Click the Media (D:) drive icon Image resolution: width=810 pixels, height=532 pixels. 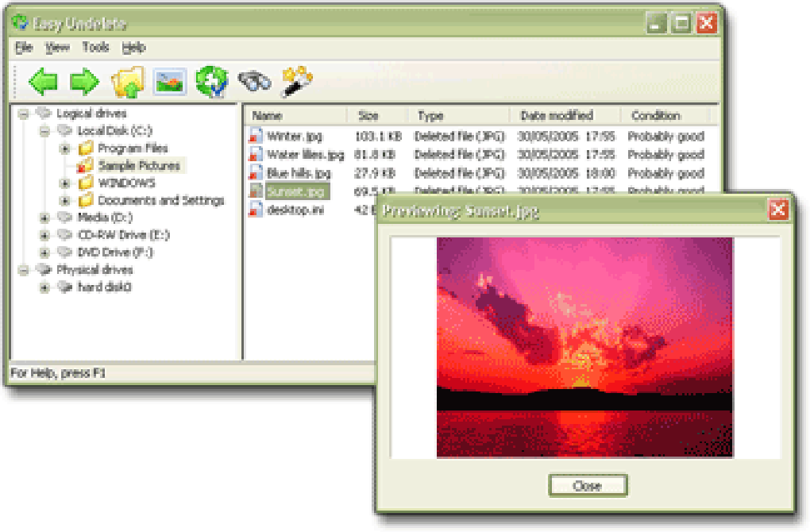coord(64,217)
